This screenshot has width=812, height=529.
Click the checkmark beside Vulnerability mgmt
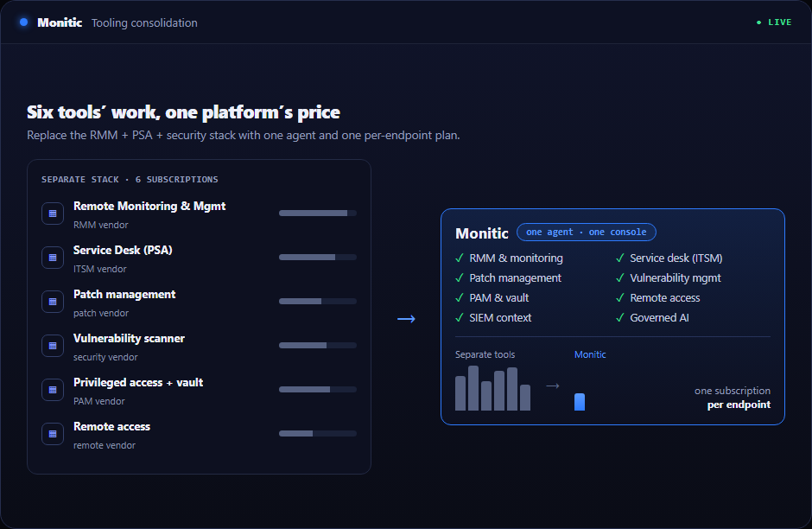(x=620, y=277)
